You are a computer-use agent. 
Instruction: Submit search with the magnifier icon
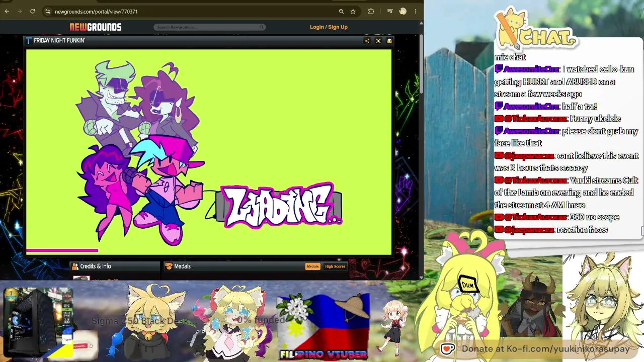pyautogui.click(x=262, y=27)
